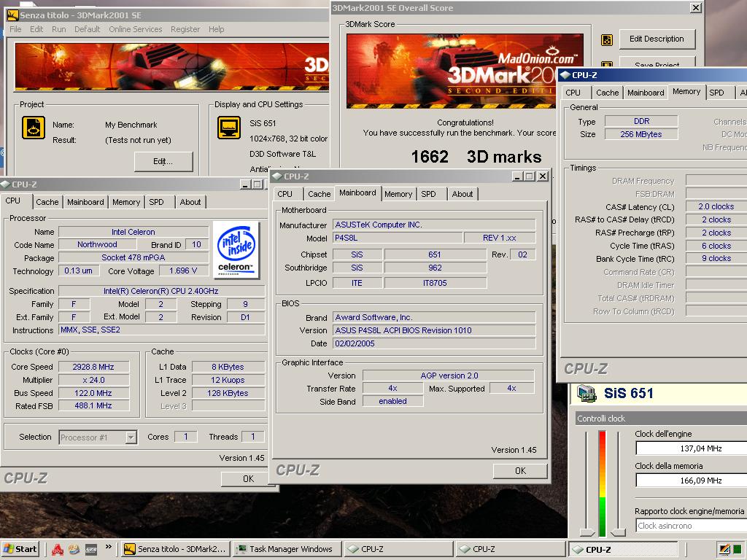747x560 pixels.
Task: Click the title bar icon of the CPU tab CPU-Z window
Action: pyautogui.click(x=6, y=184)
